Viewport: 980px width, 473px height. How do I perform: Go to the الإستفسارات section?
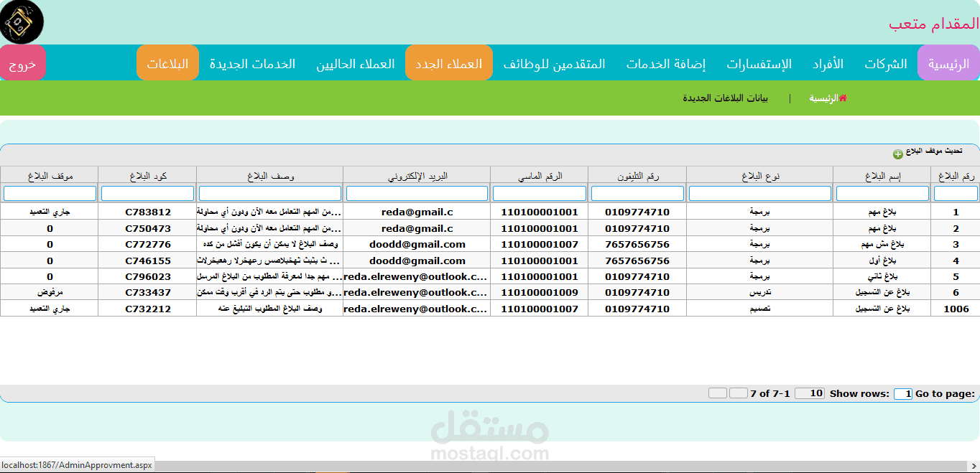point(759,63)
